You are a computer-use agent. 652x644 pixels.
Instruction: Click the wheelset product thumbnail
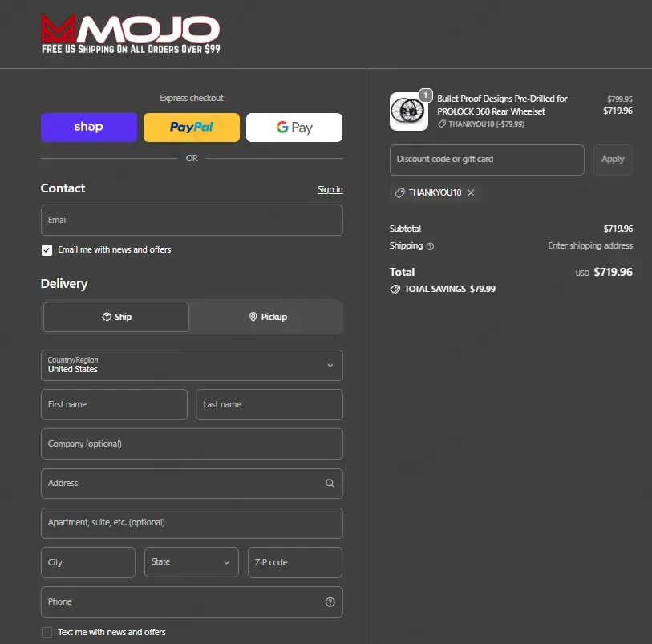point(409,111)
